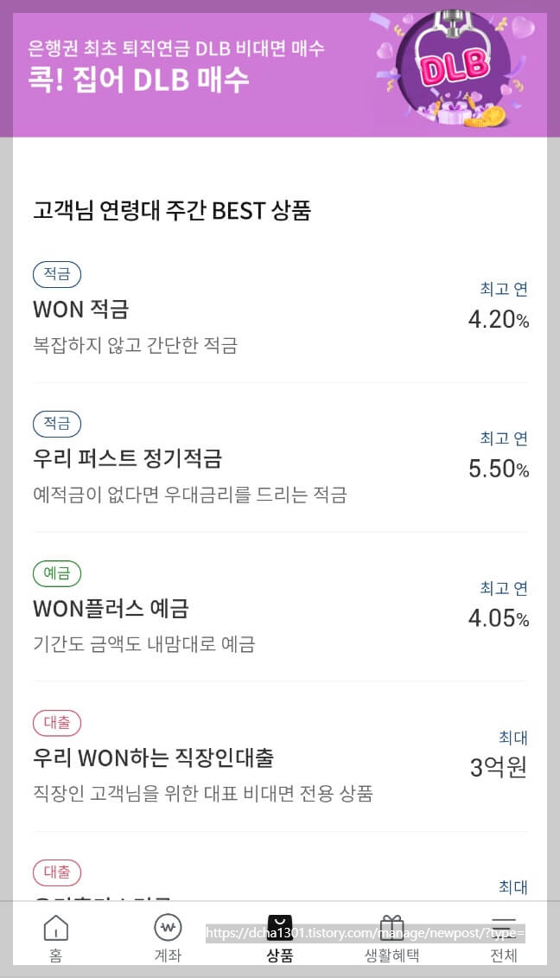
Task: Tap the 대출 badge on 직장인대출
Action: click(x=56, y=723)
